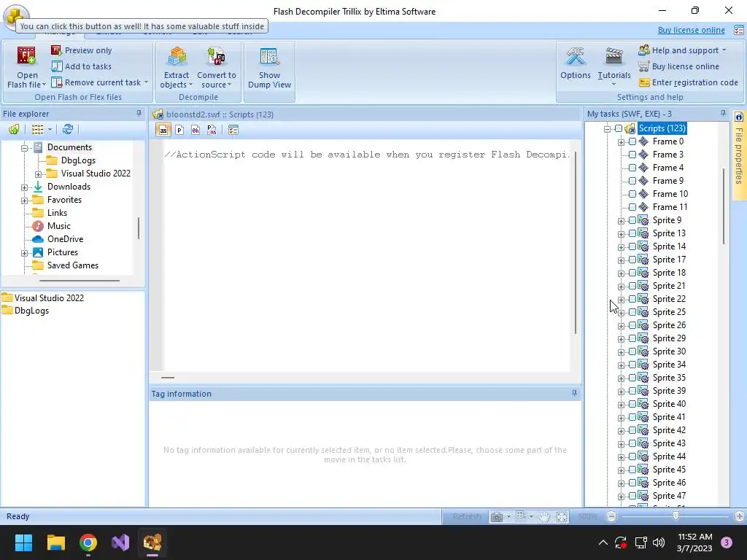
Task: Select Sprite 22 in the tasks tree
Action: (669, 299)
